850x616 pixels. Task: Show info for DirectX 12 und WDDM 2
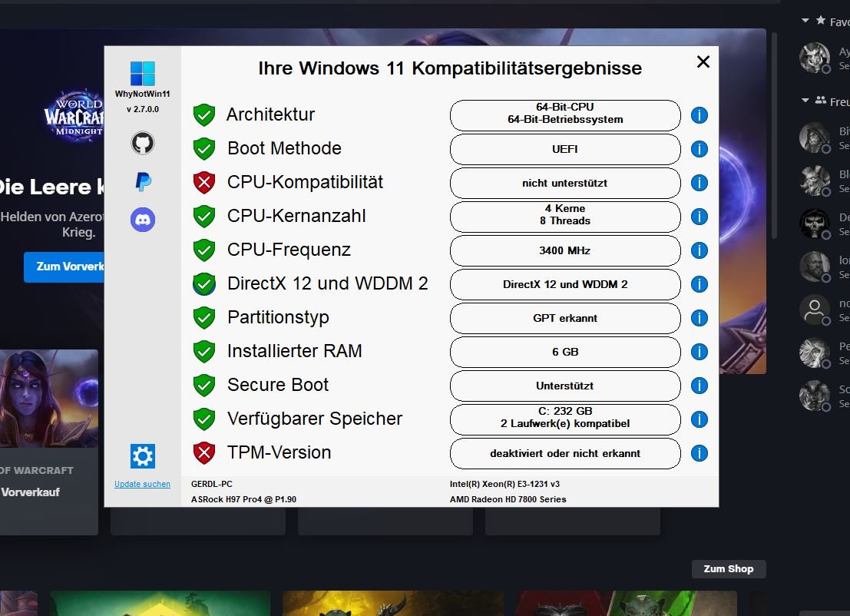[700, 284]
